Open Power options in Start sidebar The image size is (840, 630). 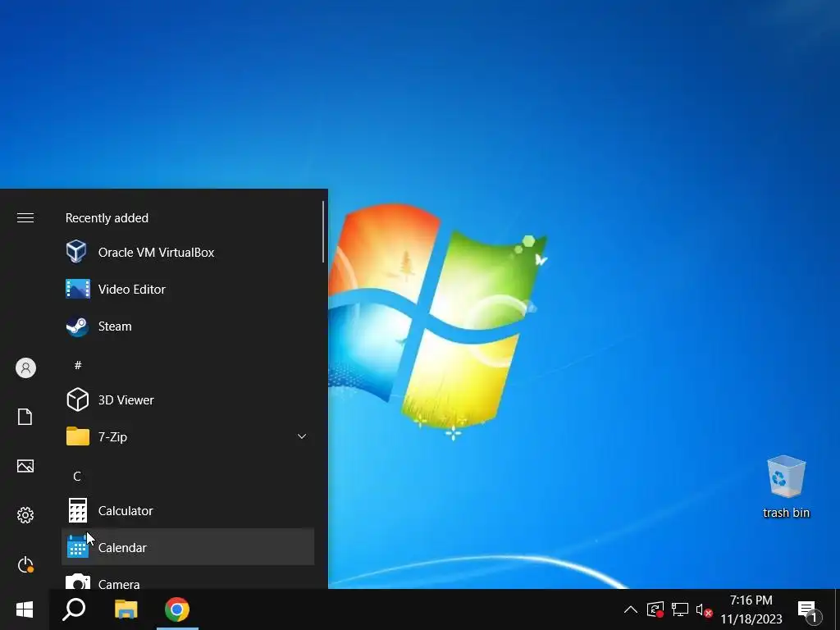pos(25,564)
